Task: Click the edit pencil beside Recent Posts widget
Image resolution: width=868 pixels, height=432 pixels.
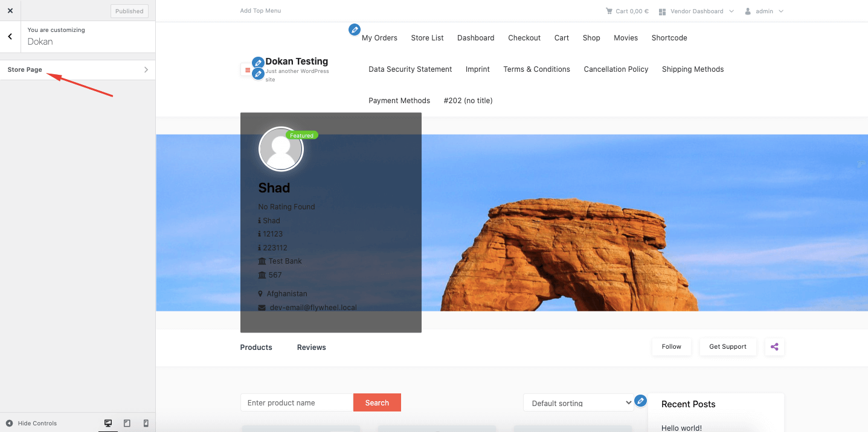Action: pyautogui.click(x=640, y=401)
